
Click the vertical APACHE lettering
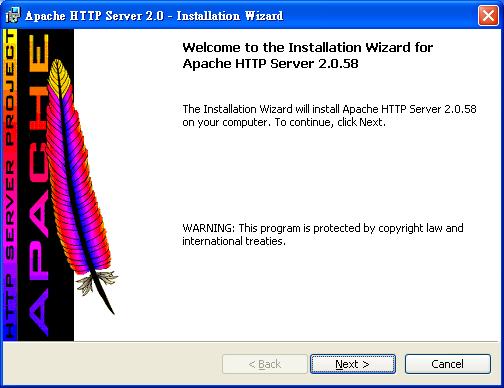38,185
